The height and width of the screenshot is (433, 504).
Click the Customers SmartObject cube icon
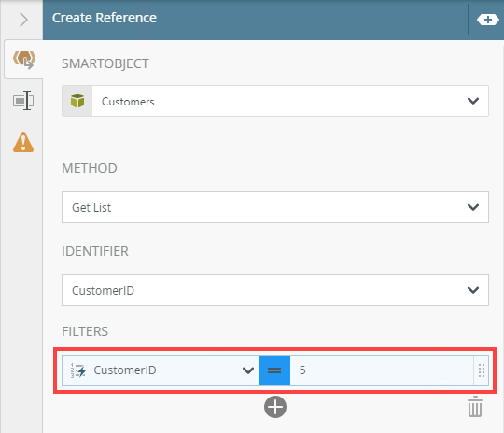[x=77, y=101]
